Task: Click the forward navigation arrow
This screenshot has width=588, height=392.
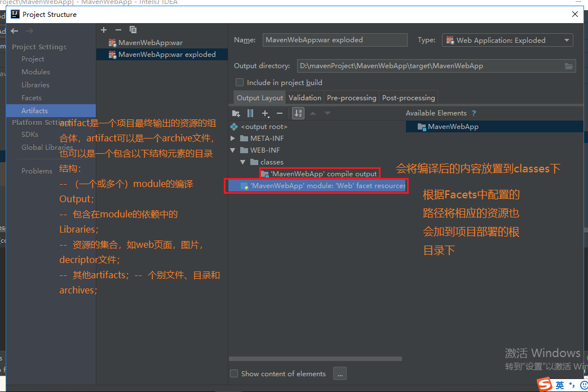Action: click(29, 31)
